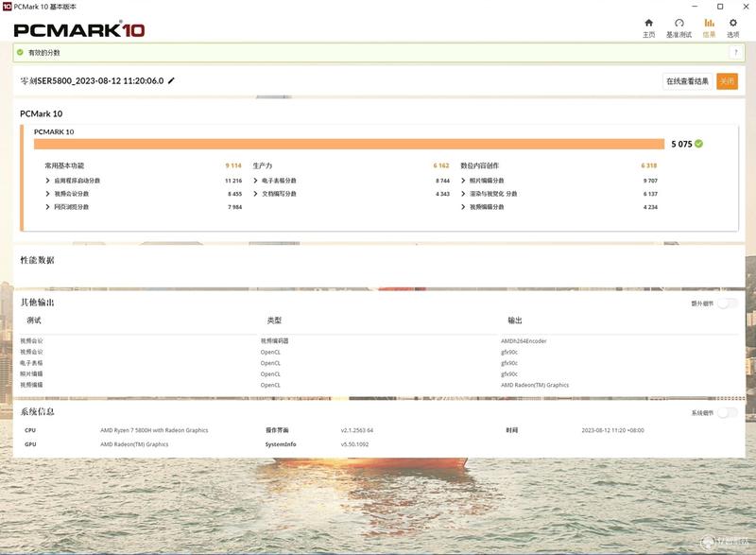Click the 4 234 video editing score
This screenshot has height=555, width=756.
point(650,207)
